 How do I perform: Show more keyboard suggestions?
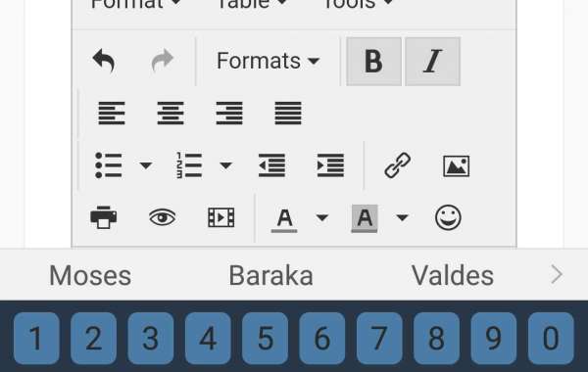point(557,275)
